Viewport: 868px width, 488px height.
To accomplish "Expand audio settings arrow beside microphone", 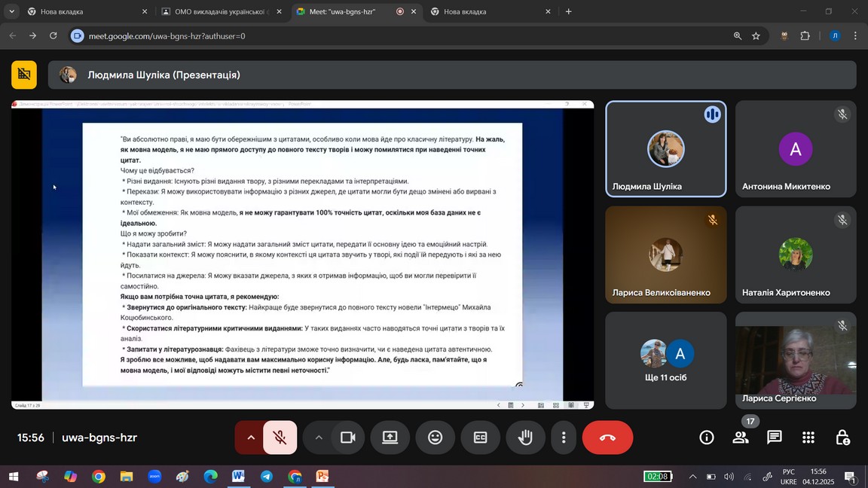I will 250,438.
